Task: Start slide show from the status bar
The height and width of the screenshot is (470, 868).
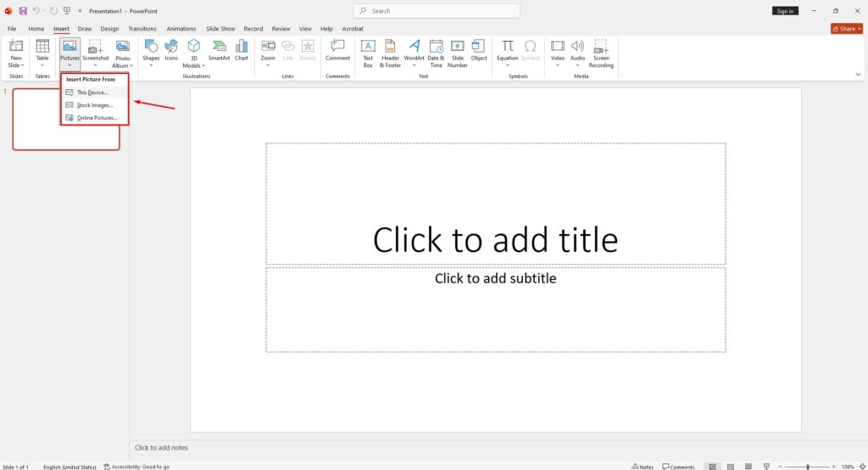Action: [x=766, y=467]
